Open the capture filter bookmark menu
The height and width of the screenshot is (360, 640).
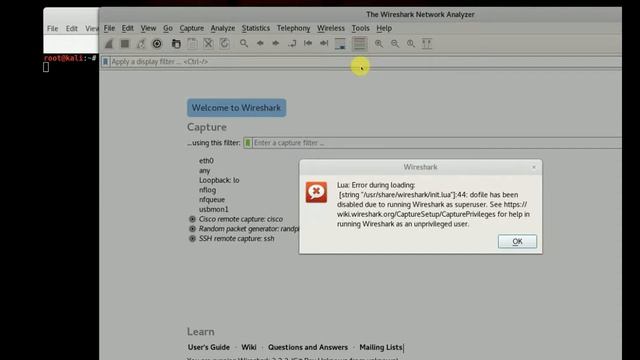[248, 143]
